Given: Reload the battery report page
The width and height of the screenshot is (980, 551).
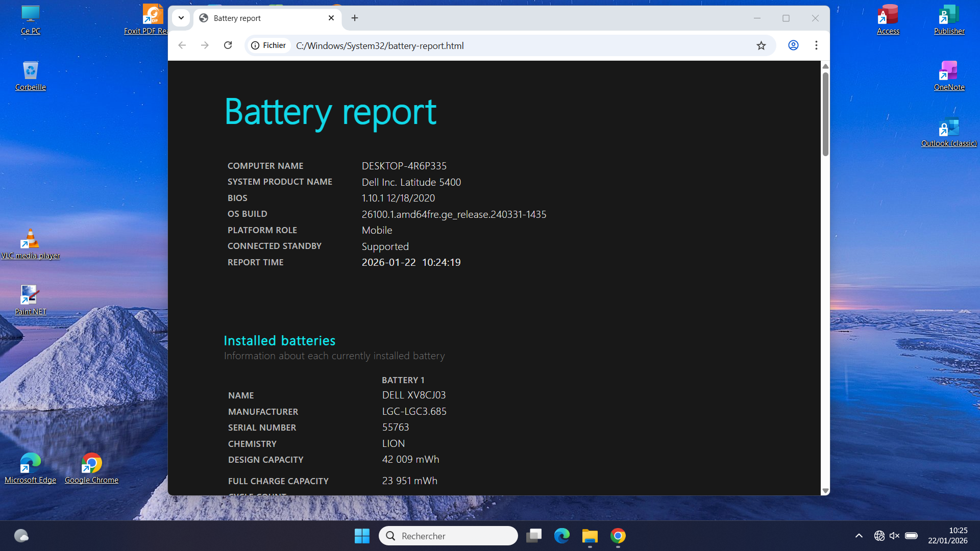Looking at the screenshot, I should point(228,45).
